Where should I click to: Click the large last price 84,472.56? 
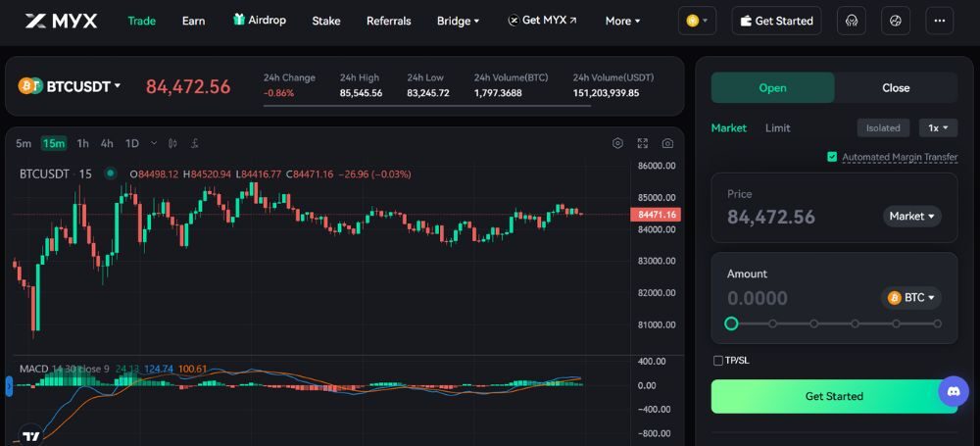point(188,86)
